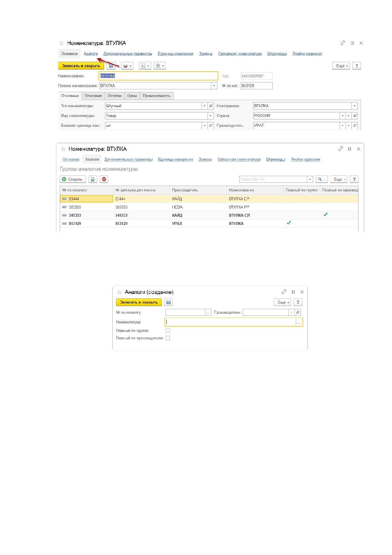
Task: Expand the 'Полное наименование' dropdown
Action: click(x=214, y=86)
